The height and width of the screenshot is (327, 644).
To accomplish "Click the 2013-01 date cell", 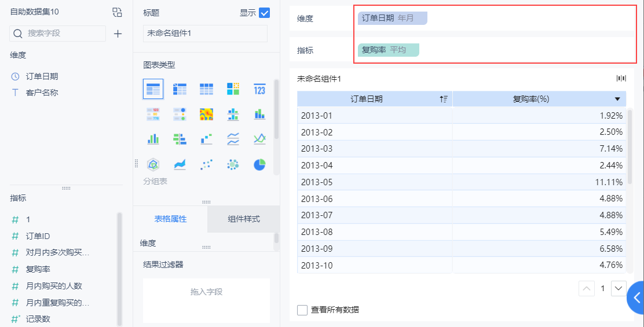I will click(375, 116).
